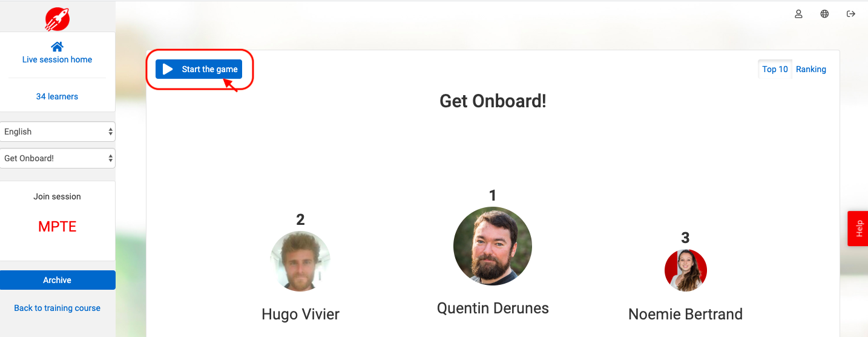Click the globe language icon
The width and height of the screenshot is (868, 337).
point(824,14)
